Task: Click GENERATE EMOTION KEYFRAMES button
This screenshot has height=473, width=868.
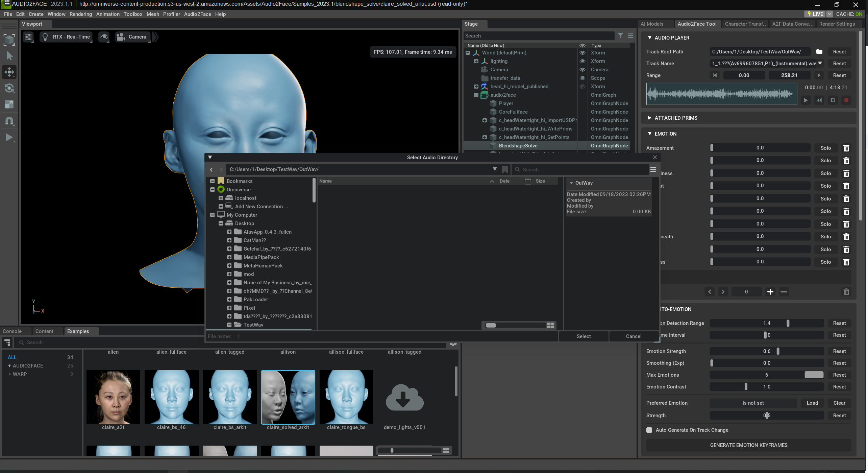Action: (x=748, y=445)
